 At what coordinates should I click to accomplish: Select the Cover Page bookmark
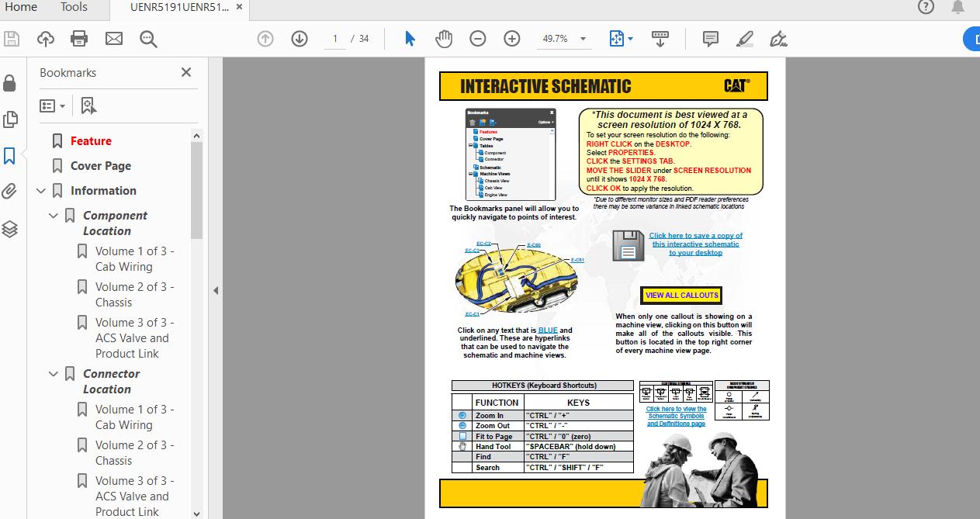click(101, 166)
